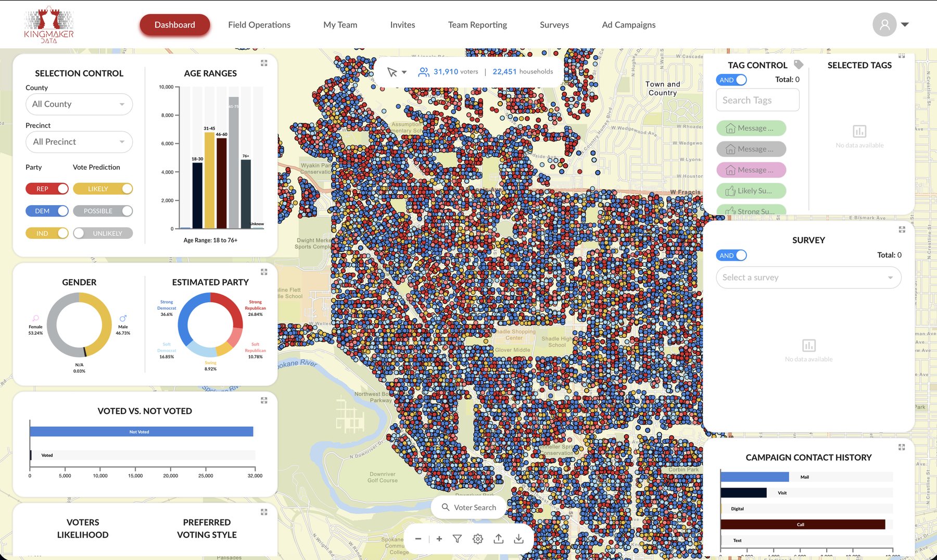Expand the Selected Tags panel
This screenshot has height=560, width=937.
click(x=902, y=56)
